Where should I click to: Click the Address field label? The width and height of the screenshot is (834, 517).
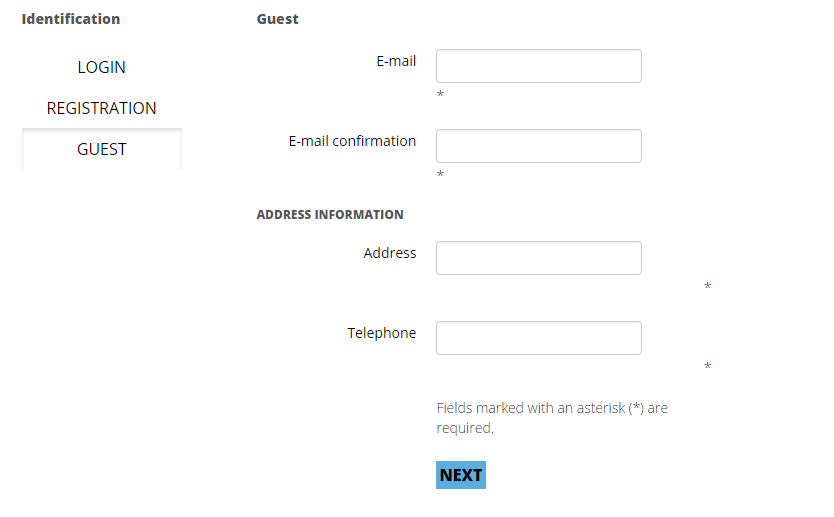click(x=390, y=253)
